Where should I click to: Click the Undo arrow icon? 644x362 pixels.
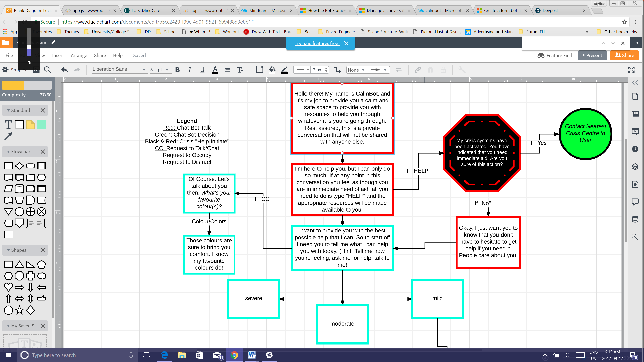pyautogui.click(x=64, y=70)
